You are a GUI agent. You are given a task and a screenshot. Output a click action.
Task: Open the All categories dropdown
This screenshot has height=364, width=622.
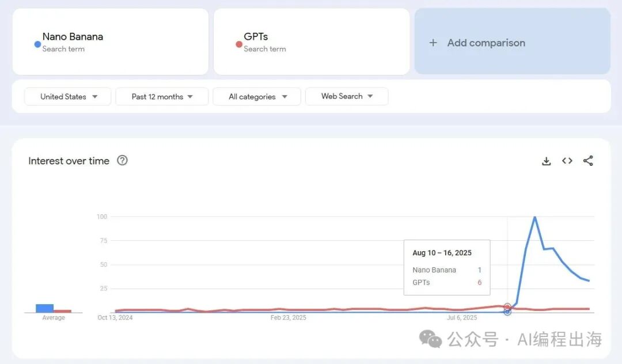tap(257, 97)
